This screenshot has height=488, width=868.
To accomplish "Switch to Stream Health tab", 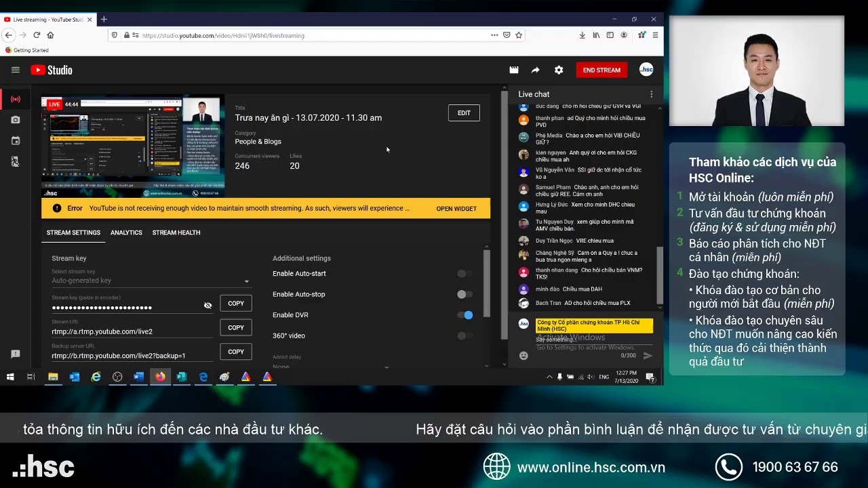I will (176, 232).
